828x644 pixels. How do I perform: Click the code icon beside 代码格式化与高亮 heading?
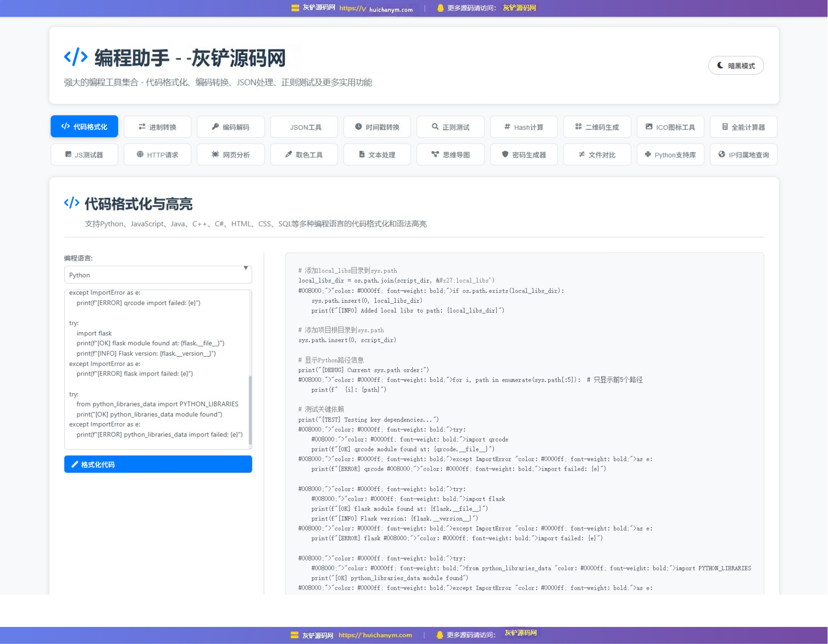coord(72,203)
